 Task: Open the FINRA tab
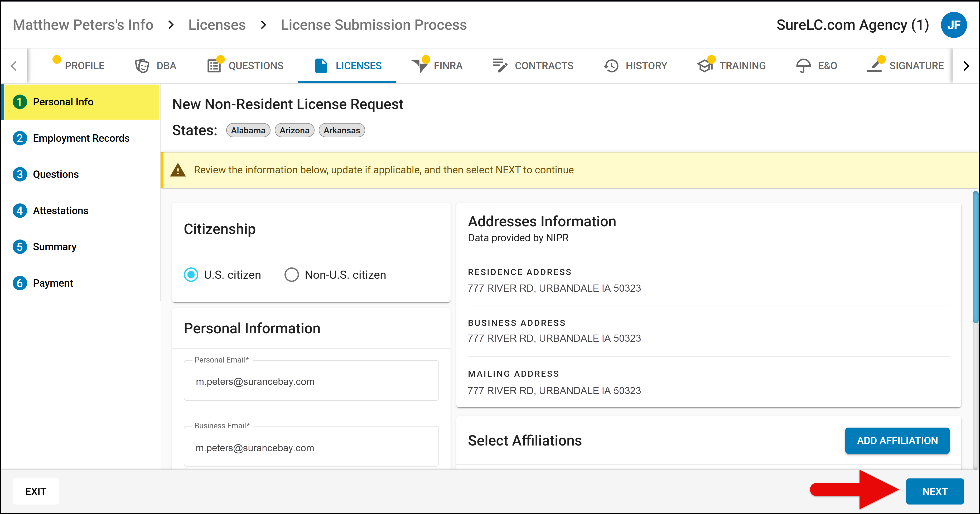(x=437, y=66)
